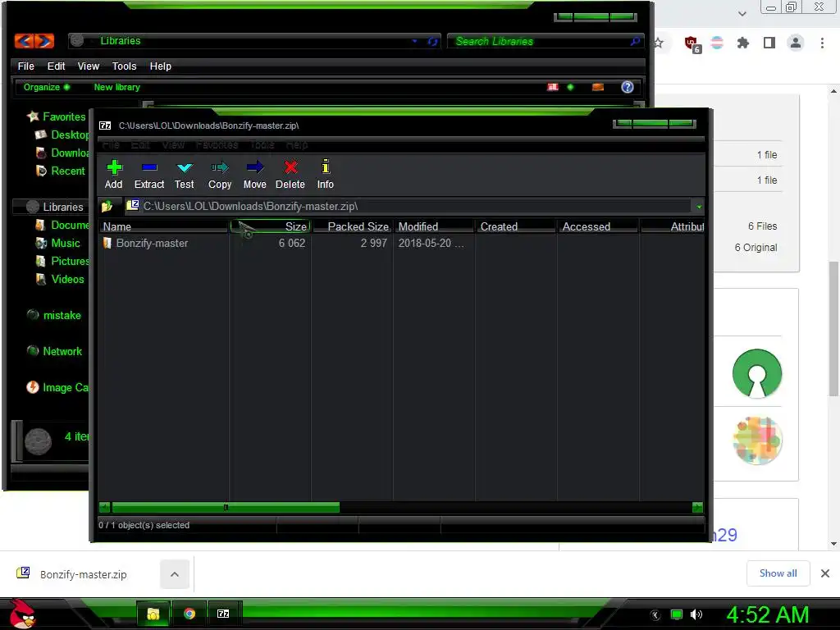Image resolution: width=840 pixels, height=630 pixels.
Task: Open the Chrome profile avatar
Action: coord(796,43)
